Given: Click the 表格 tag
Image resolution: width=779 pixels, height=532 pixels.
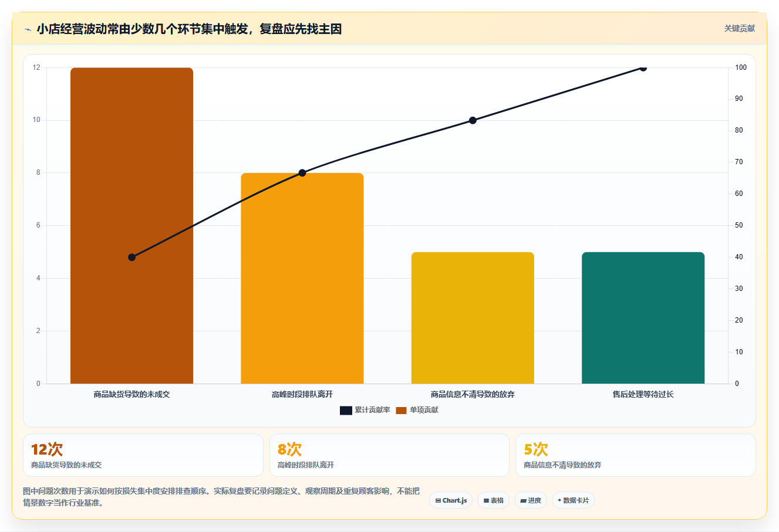Looking at the screenshot, I should [493, 500].
